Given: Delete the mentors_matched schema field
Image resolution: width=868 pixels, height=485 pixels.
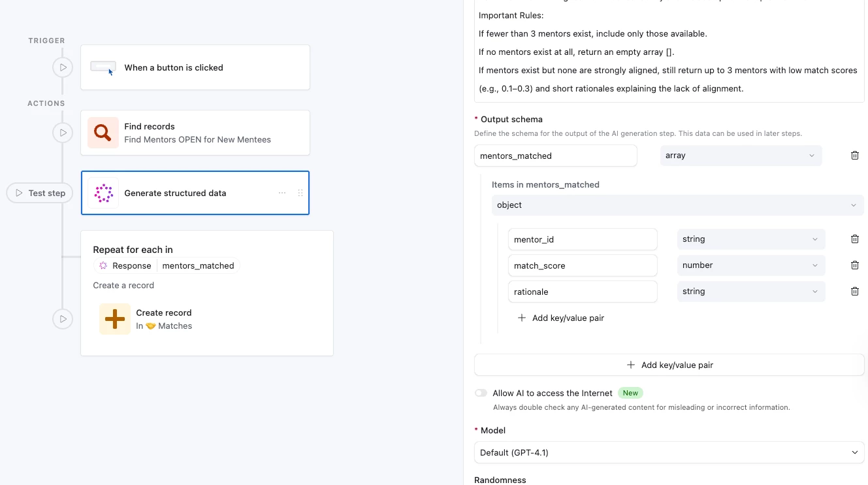Looking at the screenshot, I should pyautogui.click(x=854, y=156).
